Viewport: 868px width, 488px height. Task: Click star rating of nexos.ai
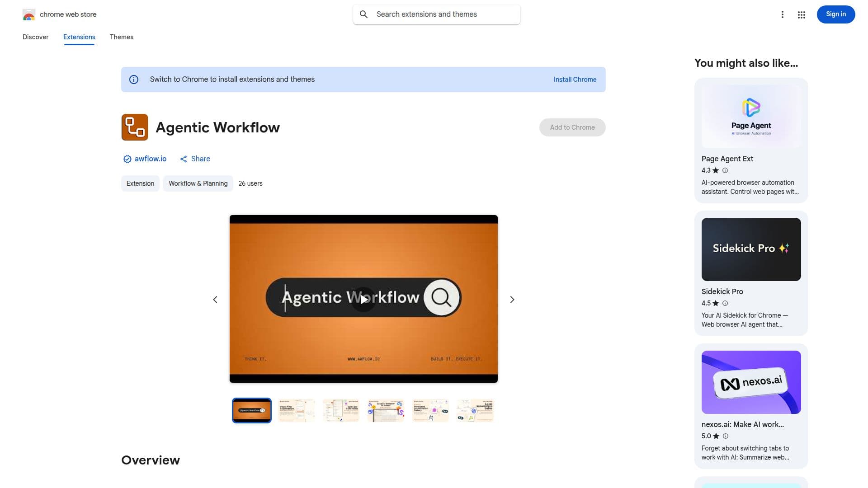coord(710,436)
